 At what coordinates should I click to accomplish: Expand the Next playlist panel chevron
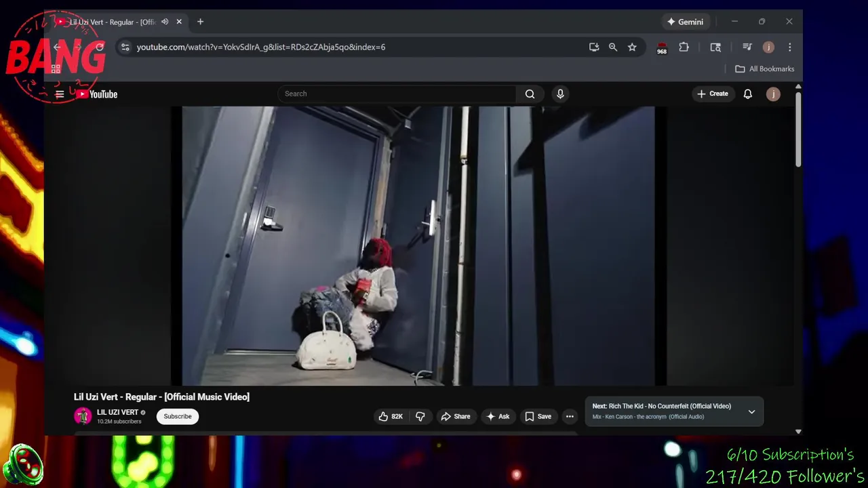[751, 411]
